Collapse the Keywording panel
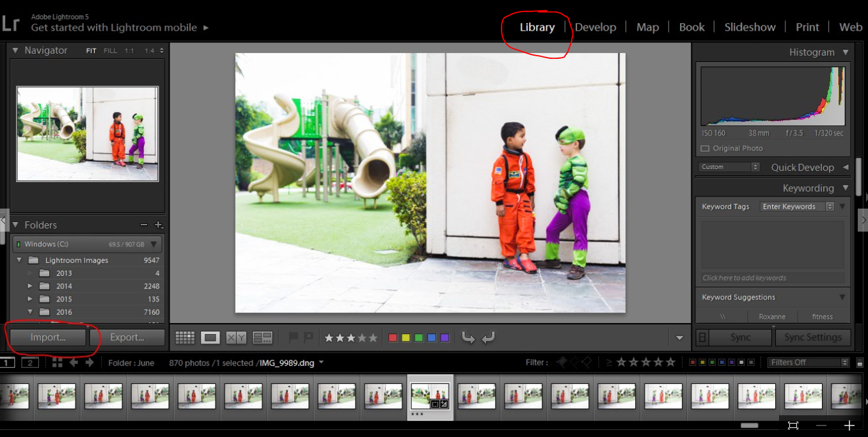The height and width of the screenshot is (437, 868). pos(846,188)
